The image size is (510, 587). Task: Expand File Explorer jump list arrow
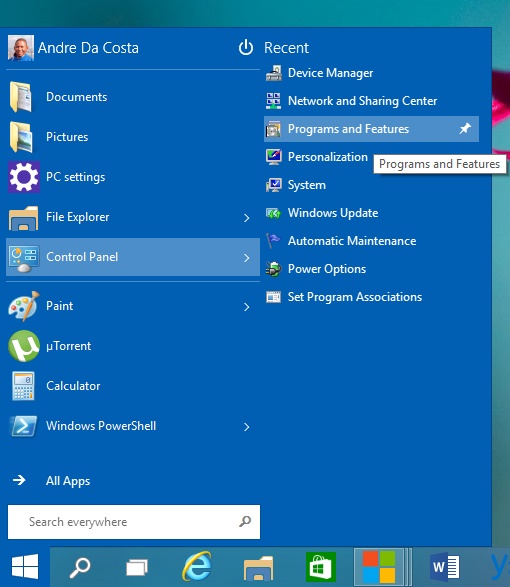pyautogui.click(x=246, y=218)
